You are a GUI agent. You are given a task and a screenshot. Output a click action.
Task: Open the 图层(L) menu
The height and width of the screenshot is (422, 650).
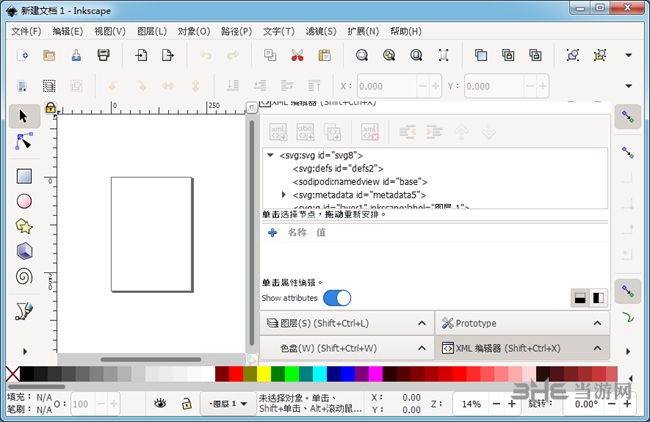152,32
